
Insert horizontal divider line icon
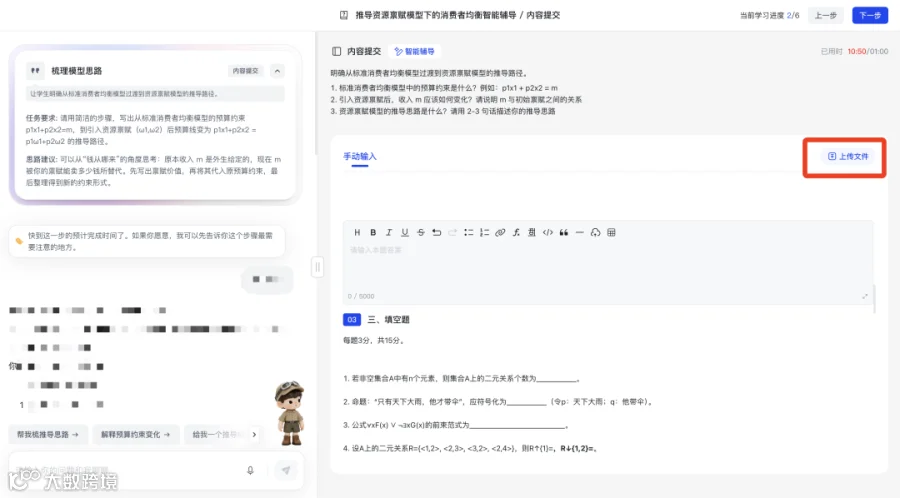pyautogui.click(x=580, y=232)
